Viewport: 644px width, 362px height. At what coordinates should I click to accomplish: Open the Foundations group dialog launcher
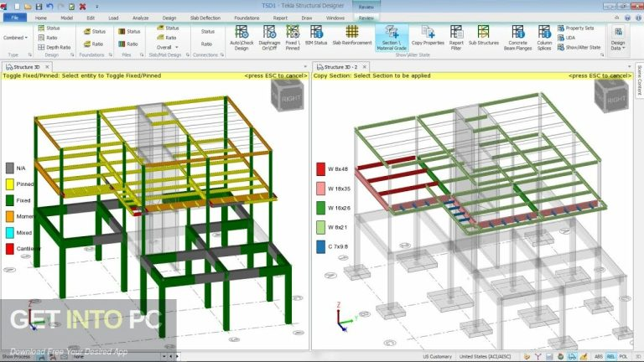(x=111, y=55)
